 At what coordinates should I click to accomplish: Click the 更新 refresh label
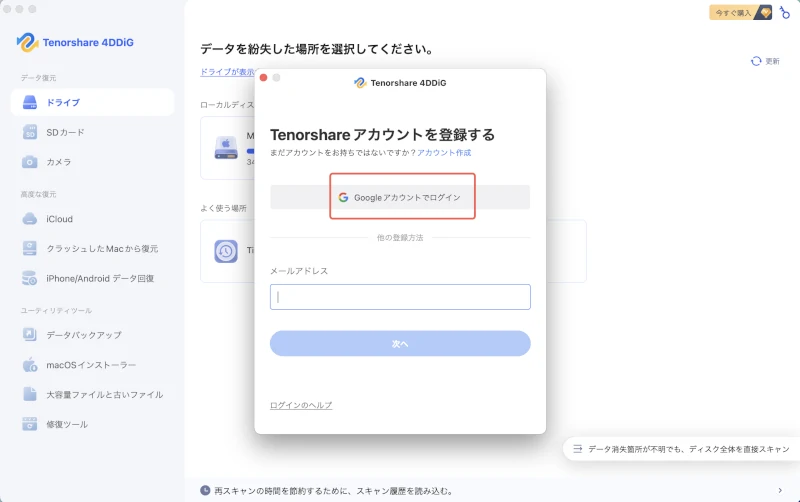click(772, 61)
